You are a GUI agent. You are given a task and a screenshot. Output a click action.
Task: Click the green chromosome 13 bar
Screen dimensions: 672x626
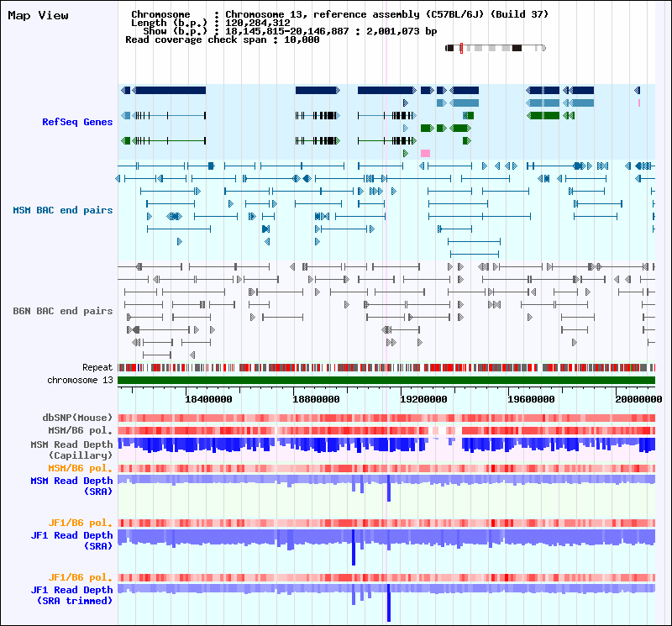pyautogui.click(x=386, y=381)
